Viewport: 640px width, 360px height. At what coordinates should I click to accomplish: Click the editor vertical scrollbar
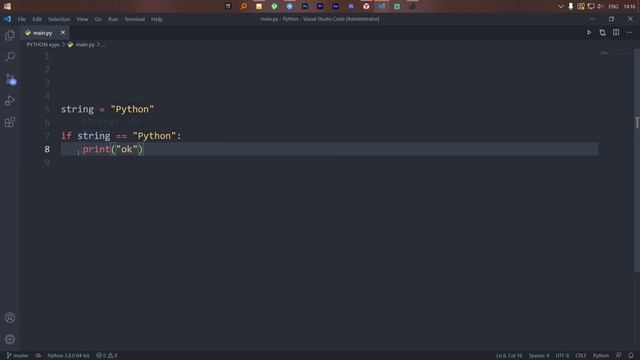[637, 160]
